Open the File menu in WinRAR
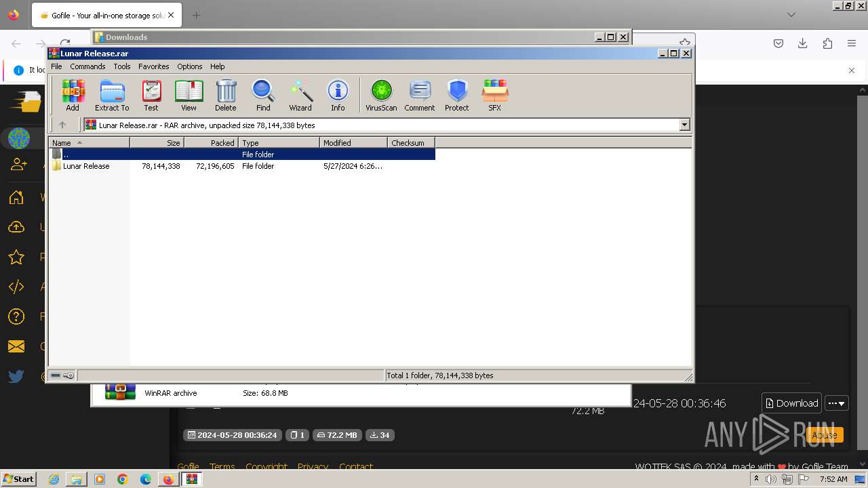This screenshot has width=868, height=488. point(56,66)
